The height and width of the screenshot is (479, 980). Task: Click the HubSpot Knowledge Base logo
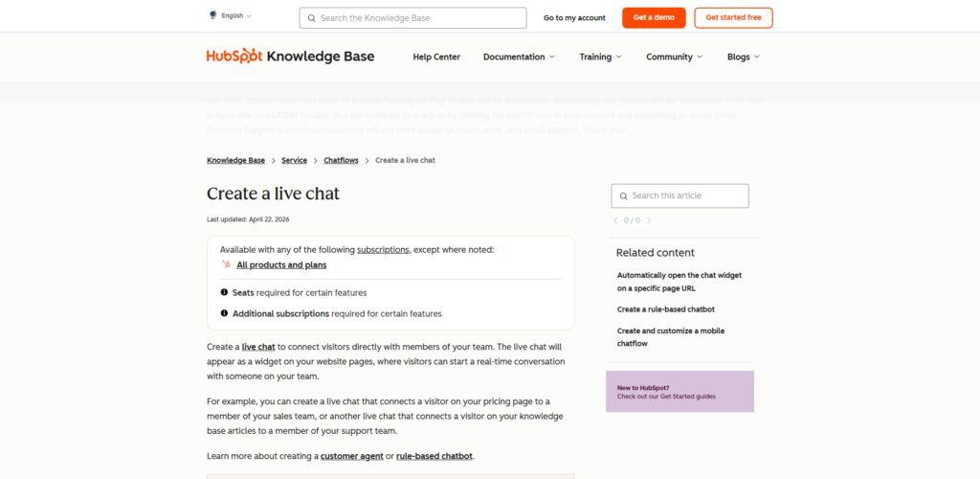click(291, 57)
